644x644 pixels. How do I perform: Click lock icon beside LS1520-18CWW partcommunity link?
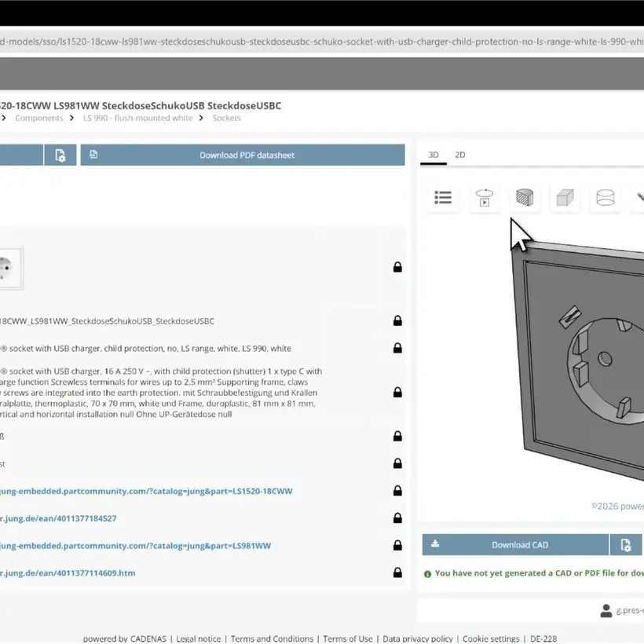[397, 490]
